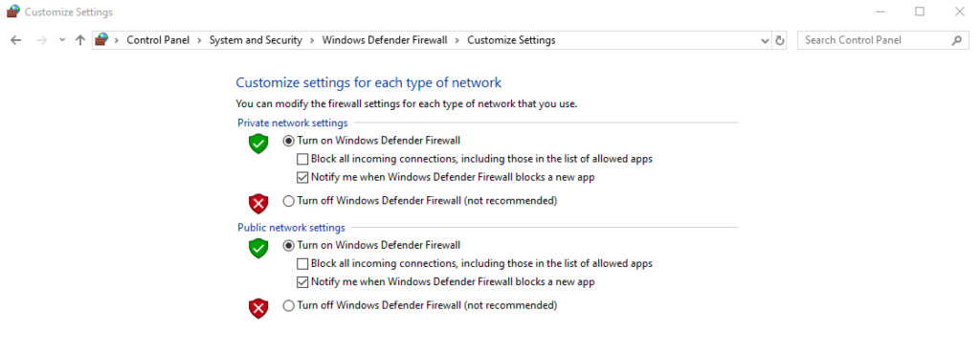Click the green shield under Private network

coord(258,144)
